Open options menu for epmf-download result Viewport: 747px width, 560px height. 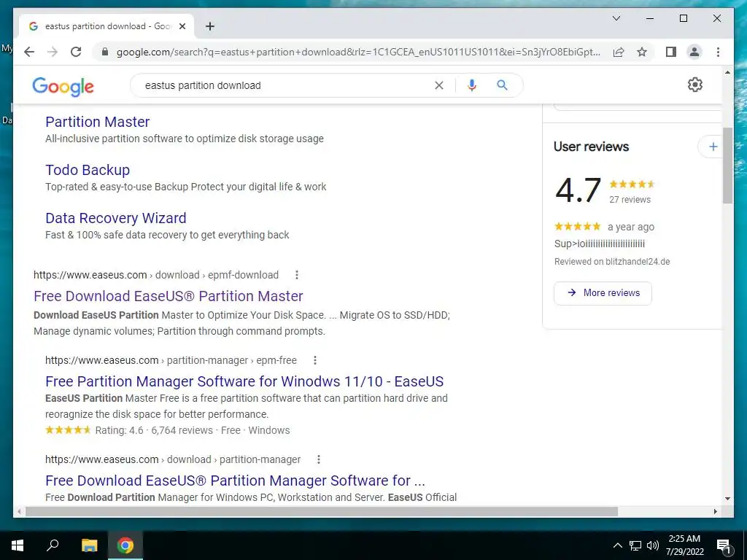tap(297, 275)
